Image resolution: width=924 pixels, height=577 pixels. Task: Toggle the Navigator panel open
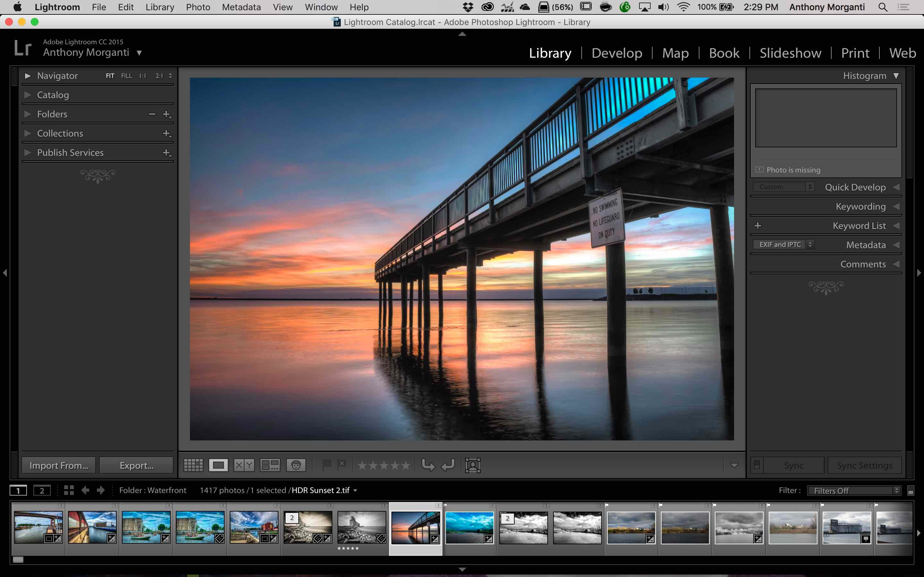[x=28, y=75]
